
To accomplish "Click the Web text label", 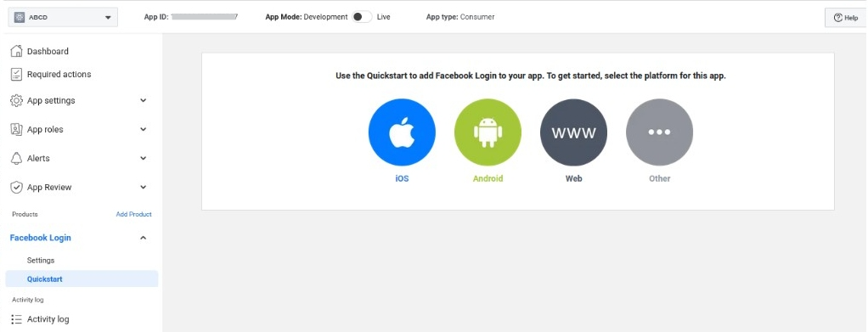I will [573, 178].
